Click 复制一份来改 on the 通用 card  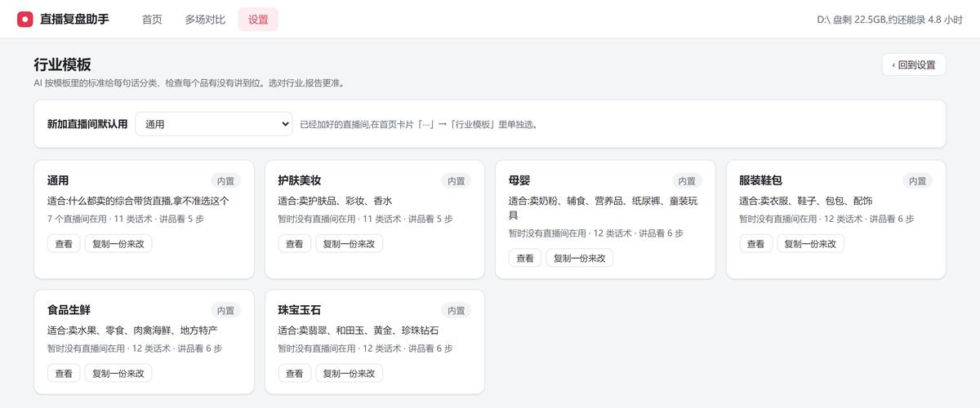[118, 243]
